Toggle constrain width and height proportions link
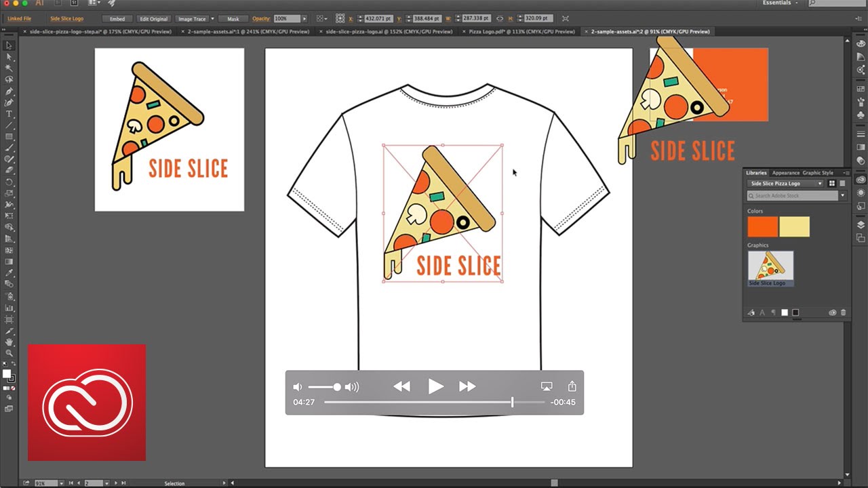868x488 pixels. [x=500, y=18]
